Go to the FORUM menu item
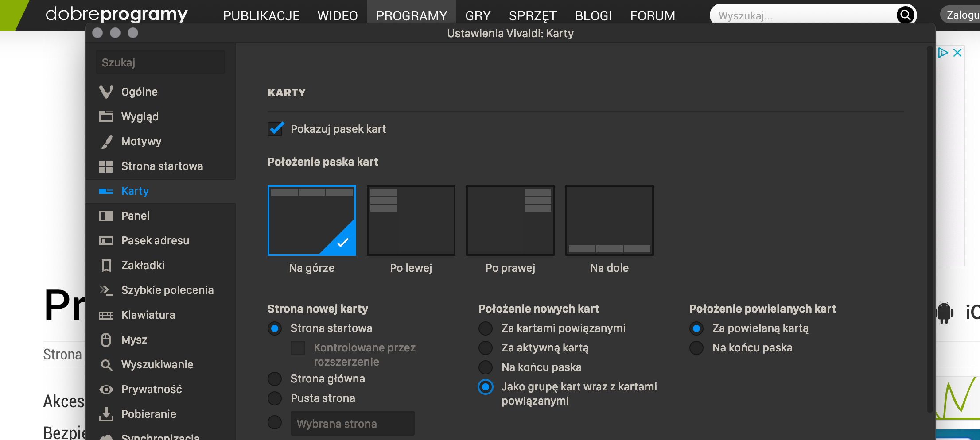This screenshot has width=980, height=440. (653, 16)
